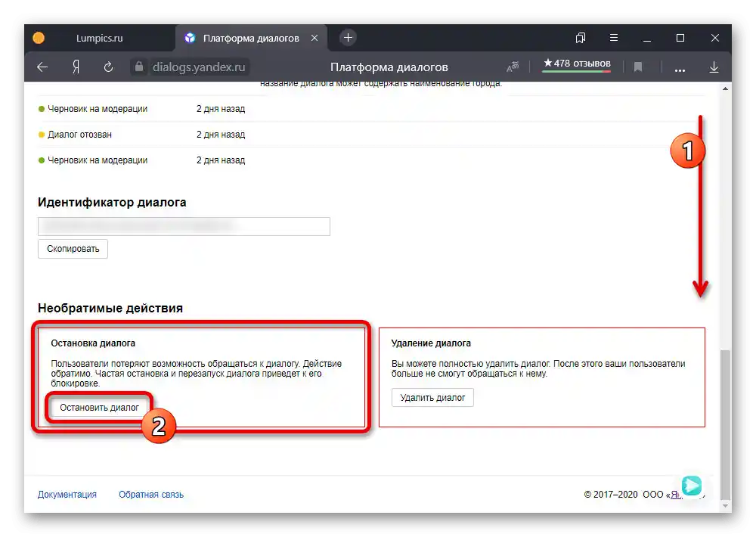Open a new tab with the plus button
Viewport: 756px width, 537px height.
(347, 38)
